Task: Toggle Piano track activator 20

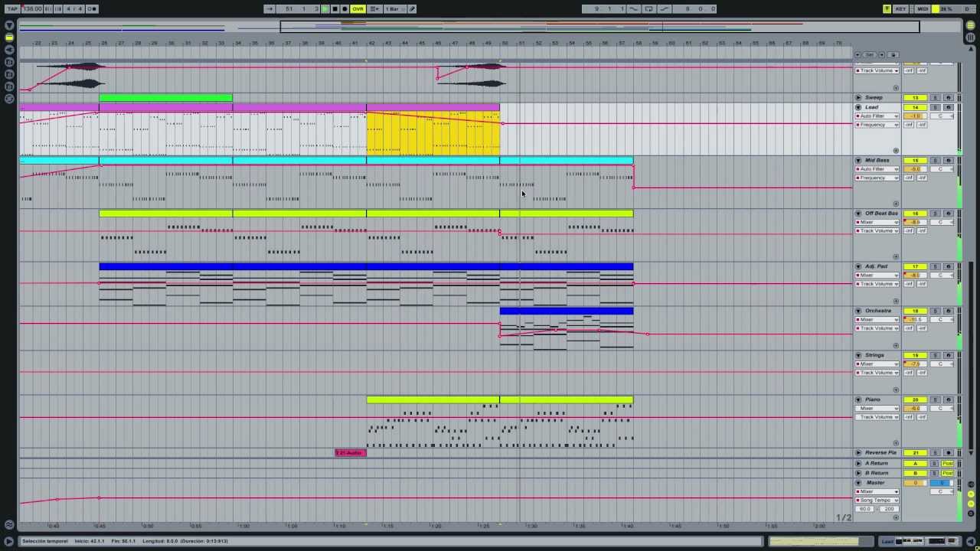Action: 915,399
